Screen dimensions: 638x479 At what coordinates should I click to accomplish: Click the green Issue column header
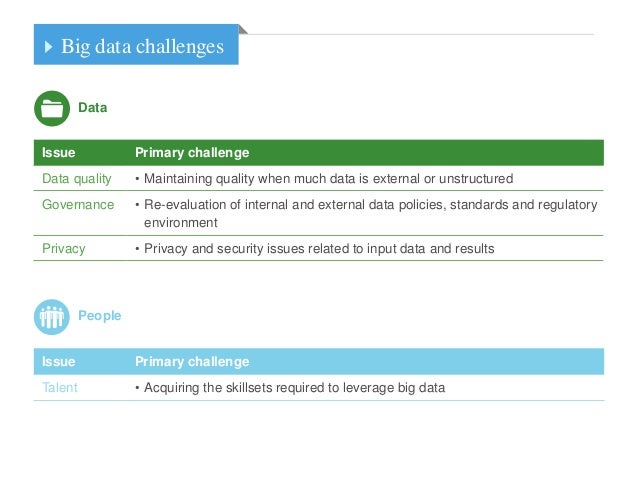pyautogui.click(x=59, y=153)
